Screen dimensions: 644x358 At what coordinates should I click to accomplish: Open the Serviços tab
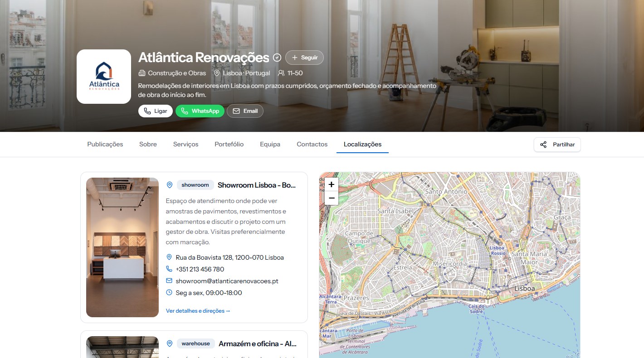[186, 144]
